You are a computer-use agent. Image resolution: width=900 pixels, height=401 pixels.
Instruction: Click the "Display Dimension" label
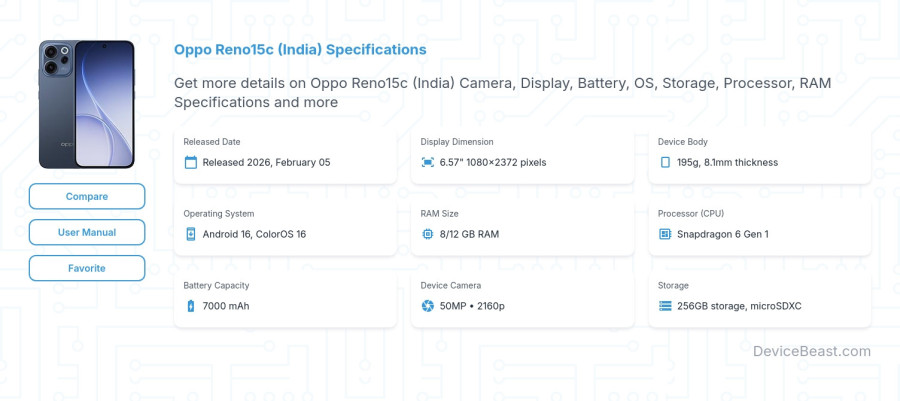point(457,142)
